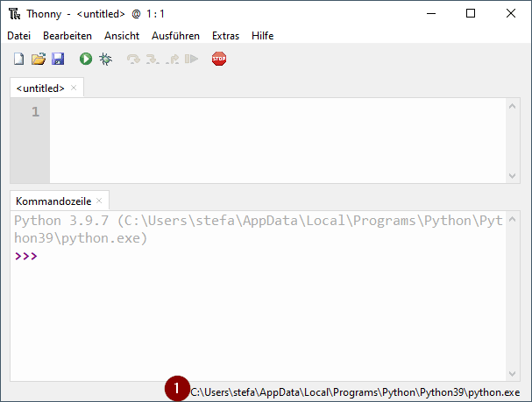Click the New file icon

(18, 59)
